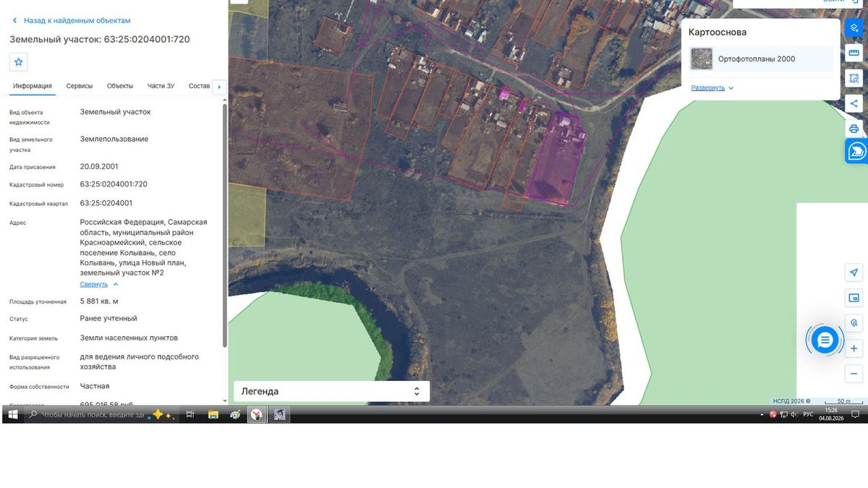
Task: Switch to the Объекты tab
Action: point(120,86)
